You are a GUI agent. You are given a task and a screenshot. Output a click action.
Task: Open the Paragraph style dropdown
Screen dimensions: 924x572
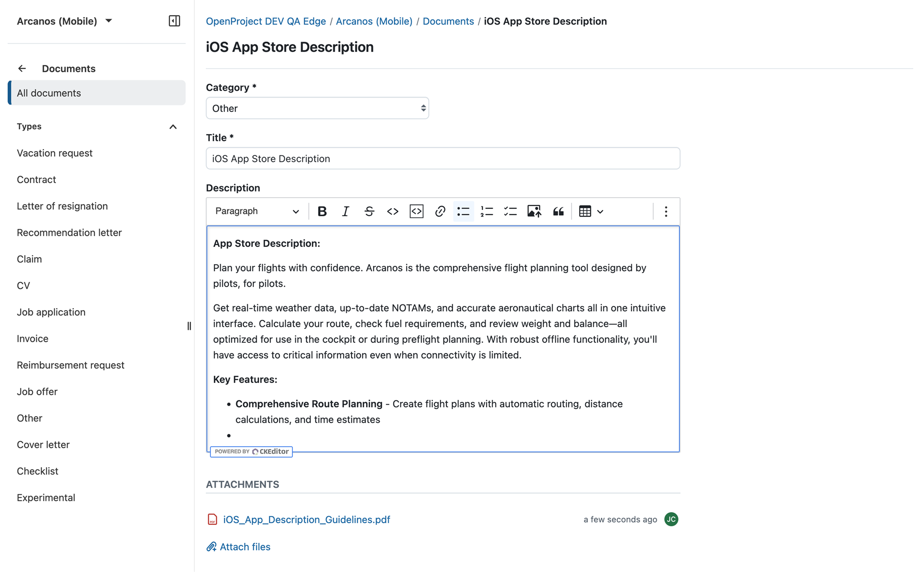pyautogui.click(x=256, y=211)
